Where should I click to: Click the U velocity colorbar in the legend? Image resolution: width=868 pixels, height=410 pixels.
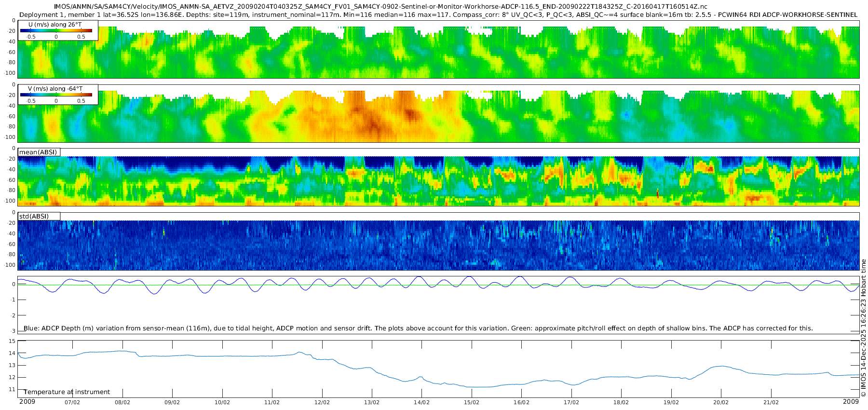[56, 30]
